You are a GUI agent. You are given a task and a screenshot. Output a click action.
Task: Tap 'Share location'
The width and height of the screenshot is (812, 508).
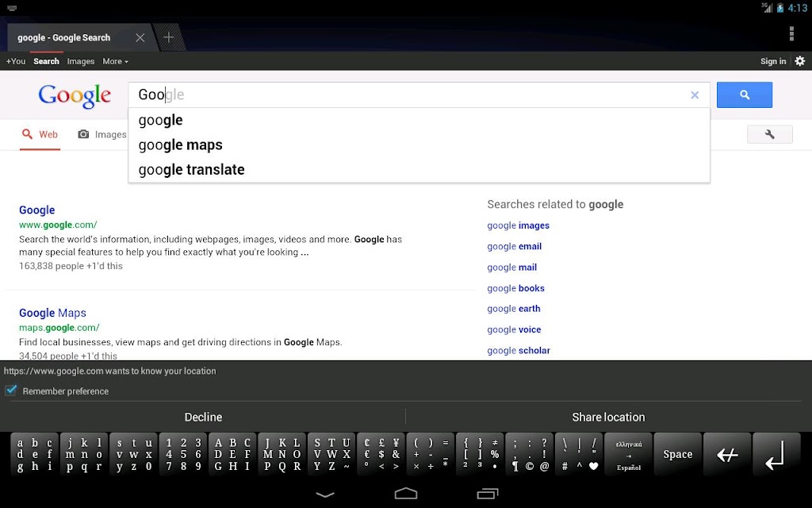pyautogui.click(x=608, y=417)
